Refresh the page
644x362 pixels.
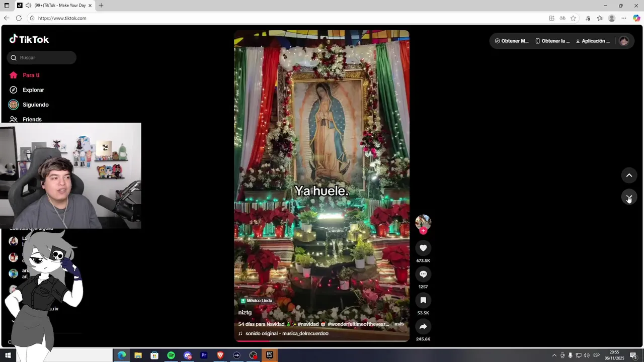pos(19,18)
